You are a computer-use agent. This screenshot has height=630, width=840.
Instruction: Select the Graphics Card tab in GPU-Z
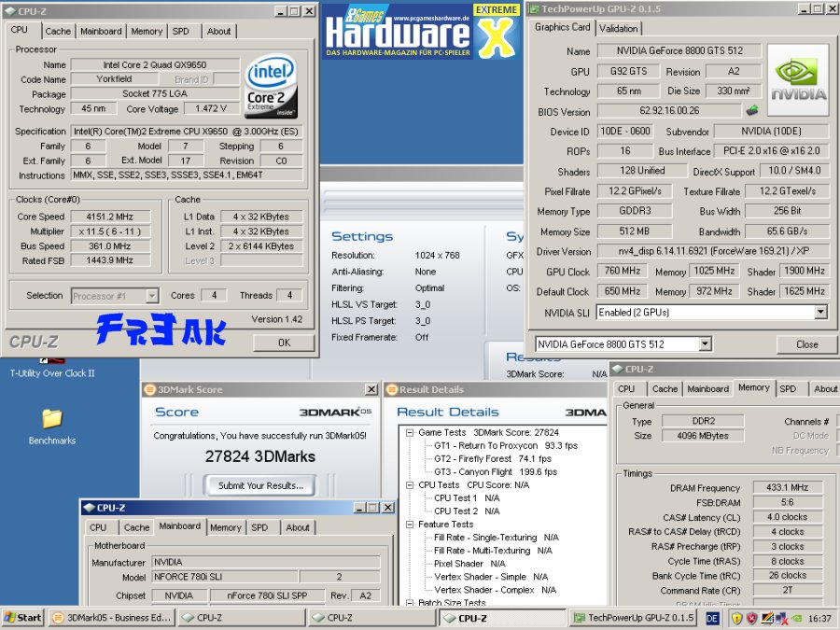[562, 27]
